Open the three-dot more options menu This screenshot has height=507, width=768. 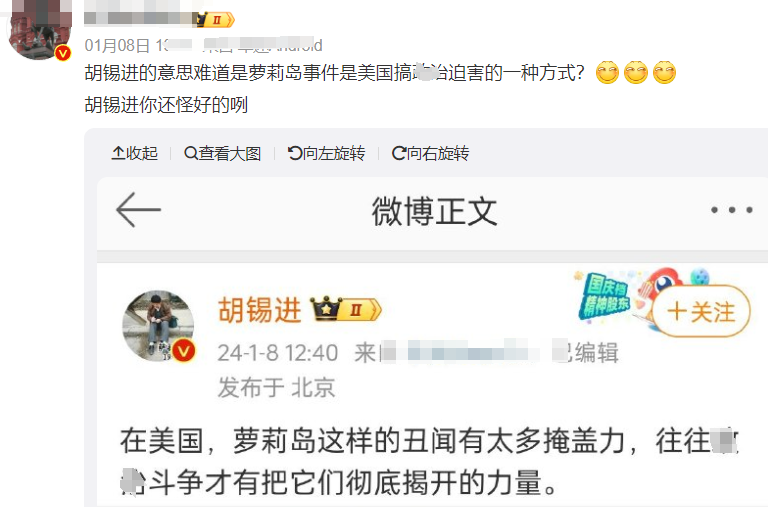[x=732, y=210]
